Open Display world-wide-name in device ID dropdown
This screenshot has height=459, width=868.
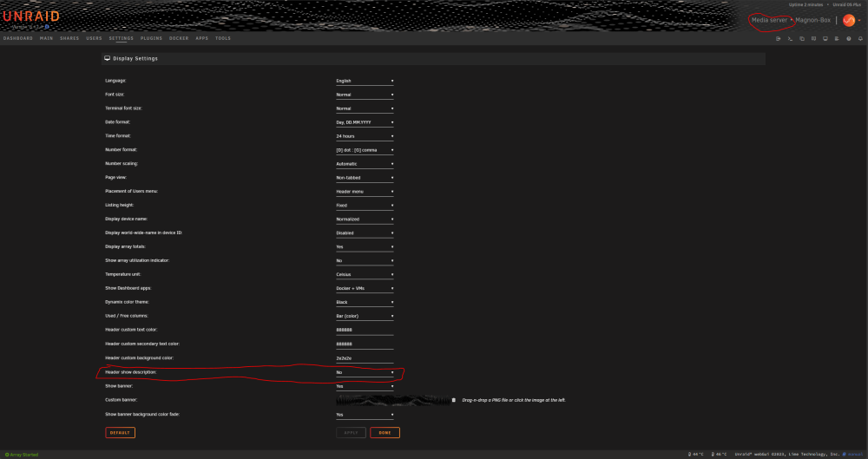click(x=365, y=233)
